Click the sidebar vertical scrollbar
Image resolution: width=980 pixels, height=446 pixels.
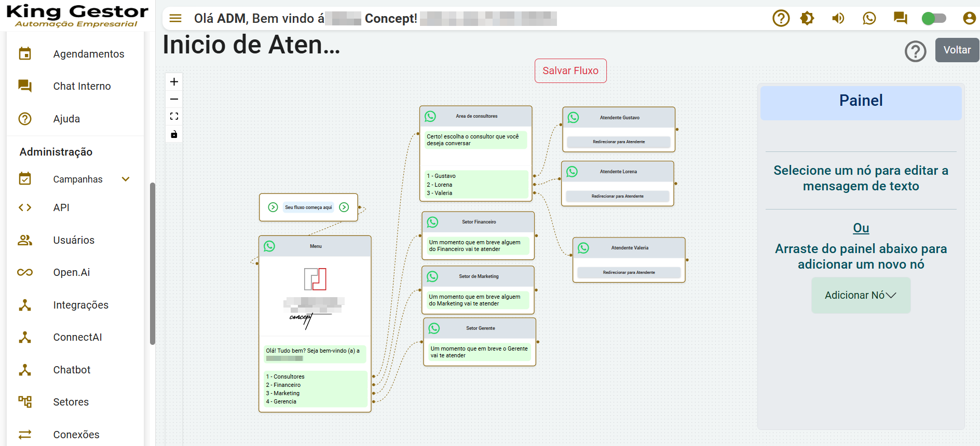pyautogui.click(x=152, y=263)
